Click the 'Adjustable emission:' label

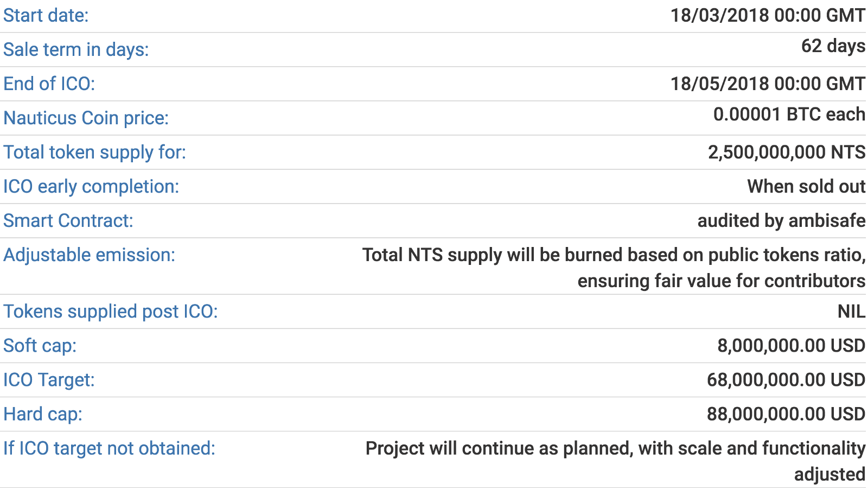click(90, 255)
